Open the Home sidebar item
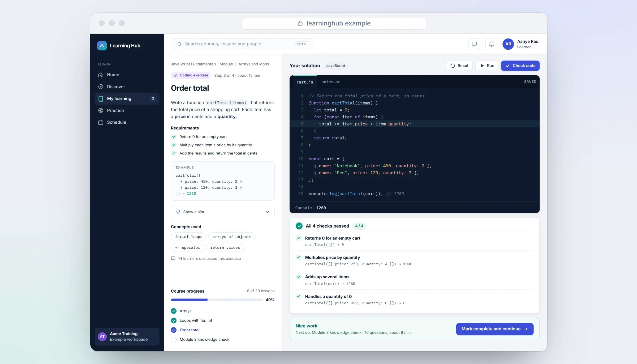This screenshot has height=364, width=637. click(x=127, y=75)
